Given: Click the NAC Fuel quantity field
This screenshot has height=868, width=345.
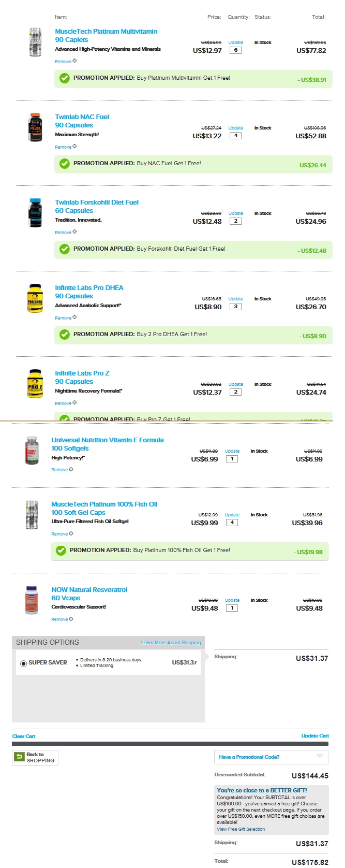Looking at the screenshot, I should (236, 136).
